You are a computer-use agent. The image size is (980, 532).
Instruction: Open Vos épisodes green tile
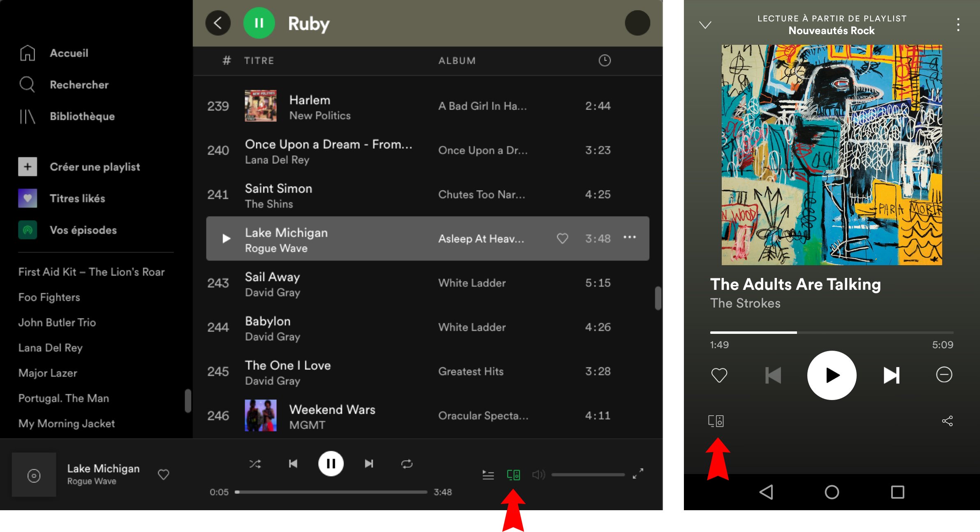coord(28,230)
